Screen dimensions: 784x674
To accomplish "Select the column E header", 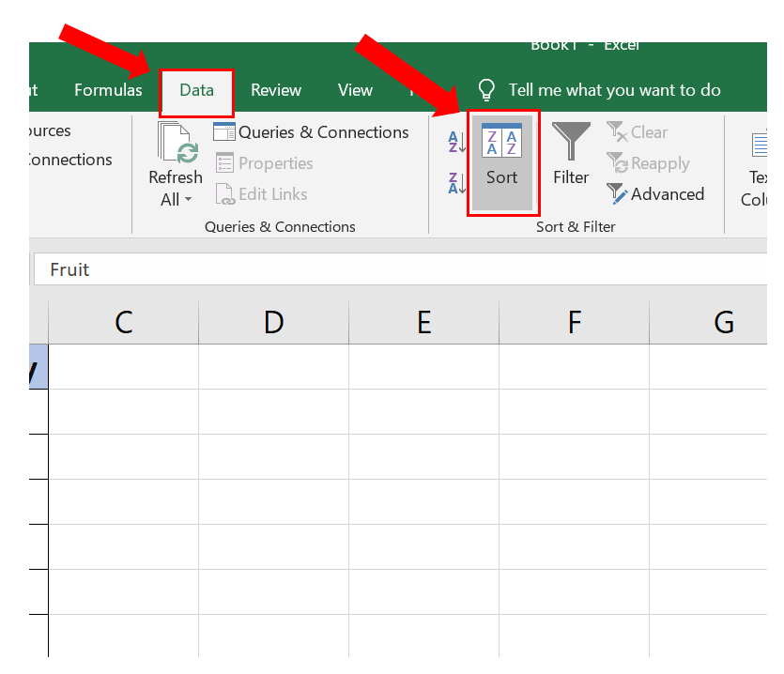I will click(x=423, y=323).
